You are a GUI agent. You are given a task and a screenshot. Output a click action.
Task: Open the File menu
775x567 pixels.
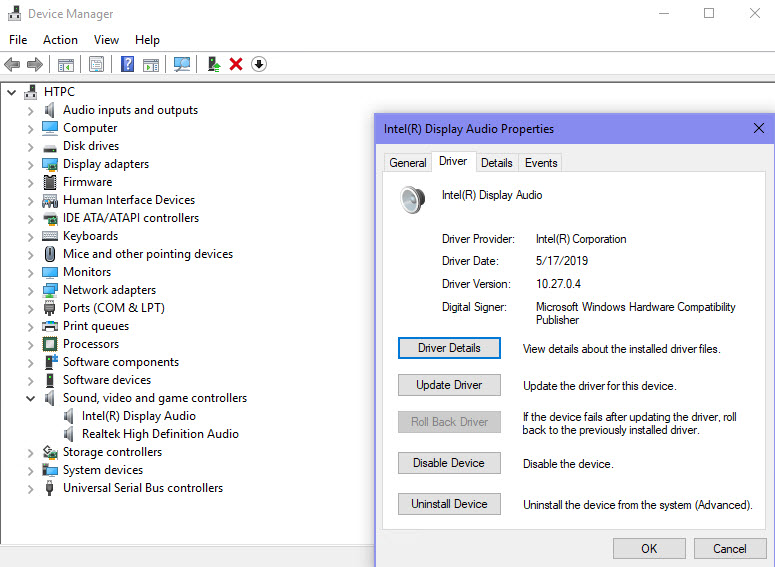coord(18,40)
